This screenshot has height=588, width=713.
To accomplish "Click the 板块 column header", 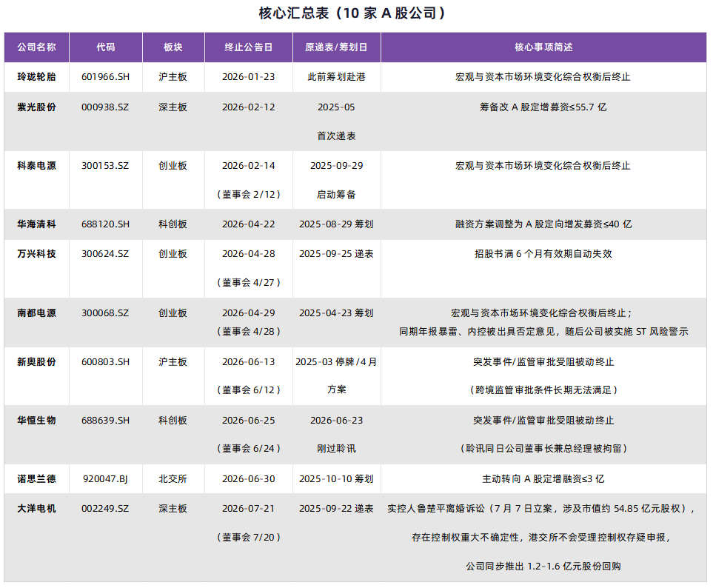I will [x=173, y=47].
